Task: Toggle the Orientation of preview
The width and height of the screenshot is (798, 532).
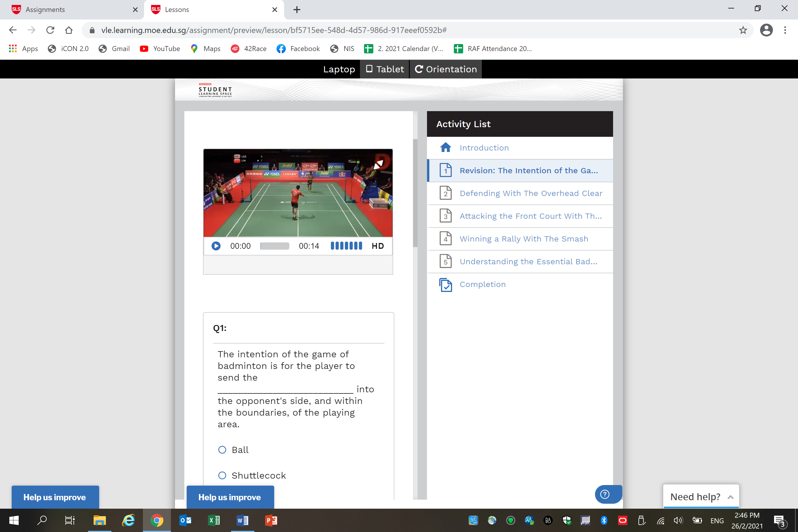Action: [446, 69]
